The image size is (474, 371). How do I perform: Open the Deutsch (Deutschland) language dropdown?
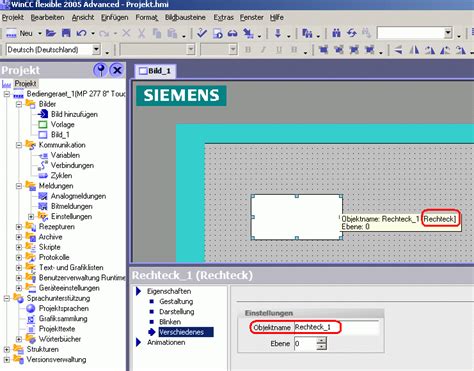pos(96,50)
